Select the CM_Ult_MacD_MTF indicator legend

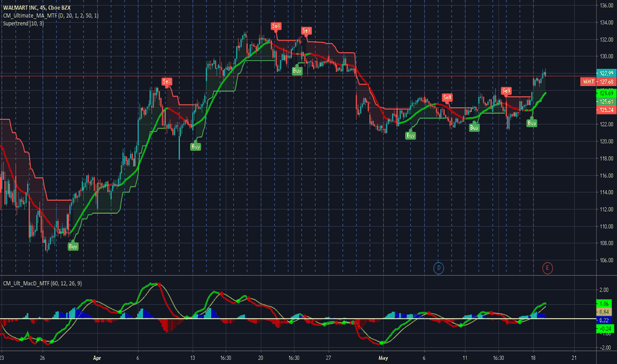click(42, 283)
